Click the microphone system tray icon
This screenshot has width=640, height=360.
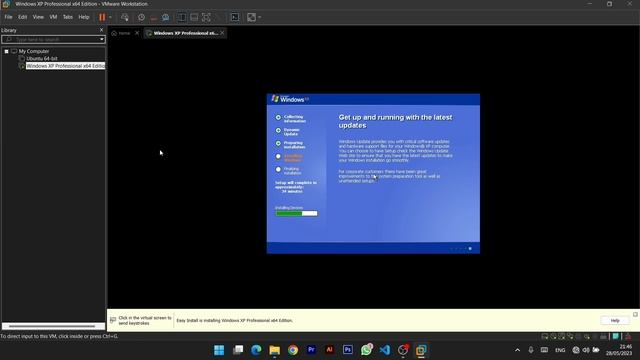coord(531,350)
